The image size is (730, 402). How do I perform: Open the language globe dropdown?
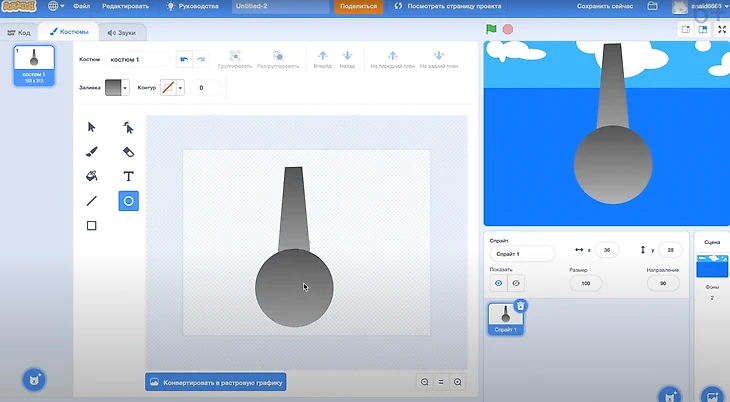tap(56, 6)
